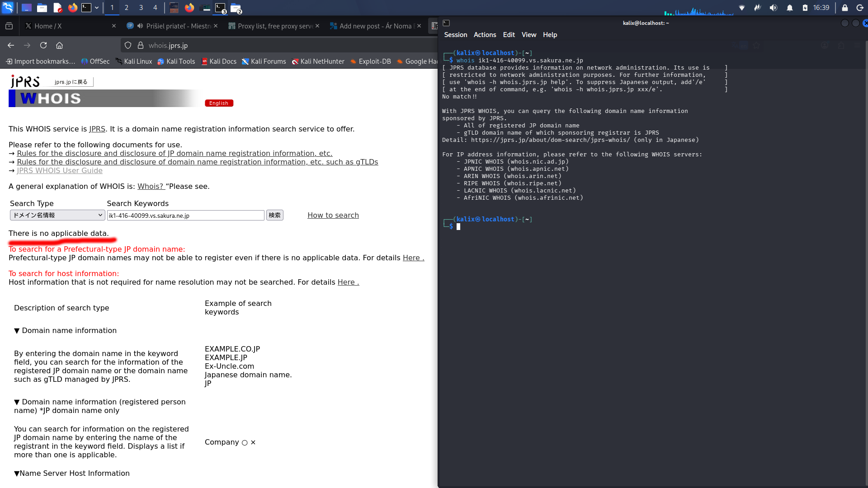Open the OffSec bookmark
868x488 pixels.
[95, 61]
